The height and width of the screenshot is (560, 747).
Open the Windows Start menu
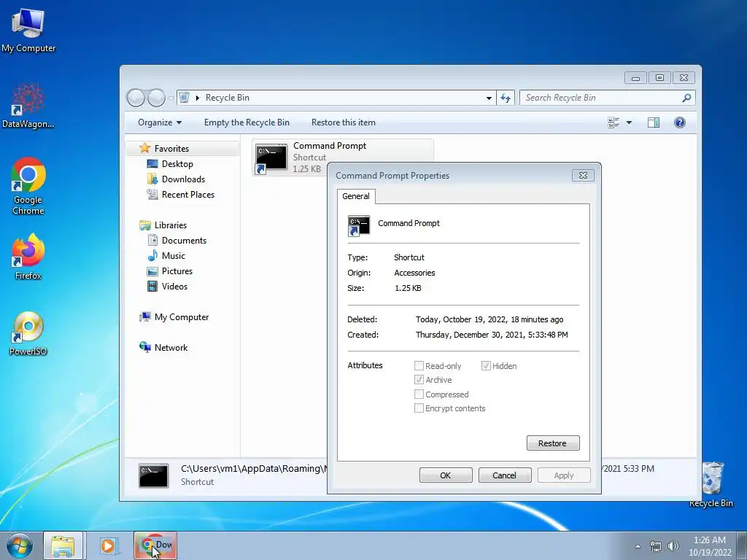point(20,545)
